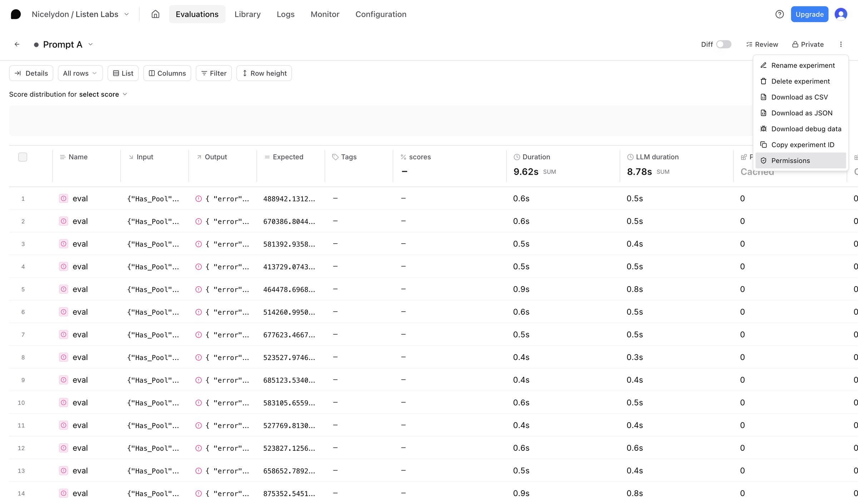
Task: Open the Monitor tab
Action: pyautogui.click(x=325, y=14)
